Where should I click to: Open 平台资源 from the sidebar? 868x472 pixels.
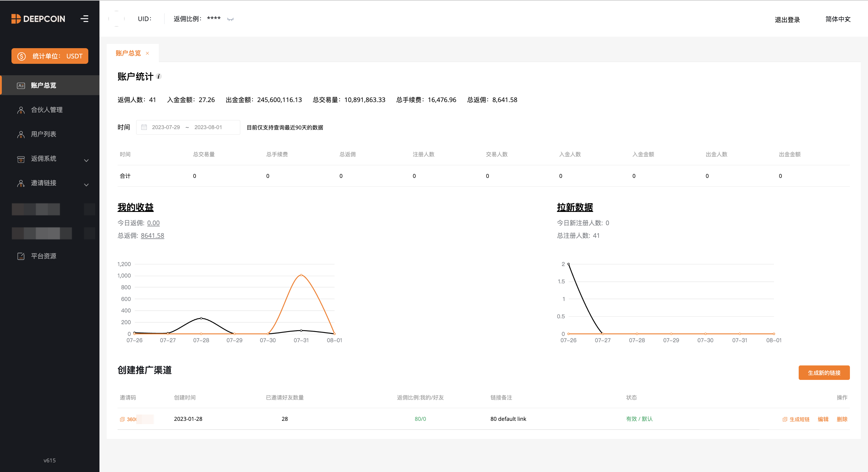pyautogui.click(x=43, y=256)
